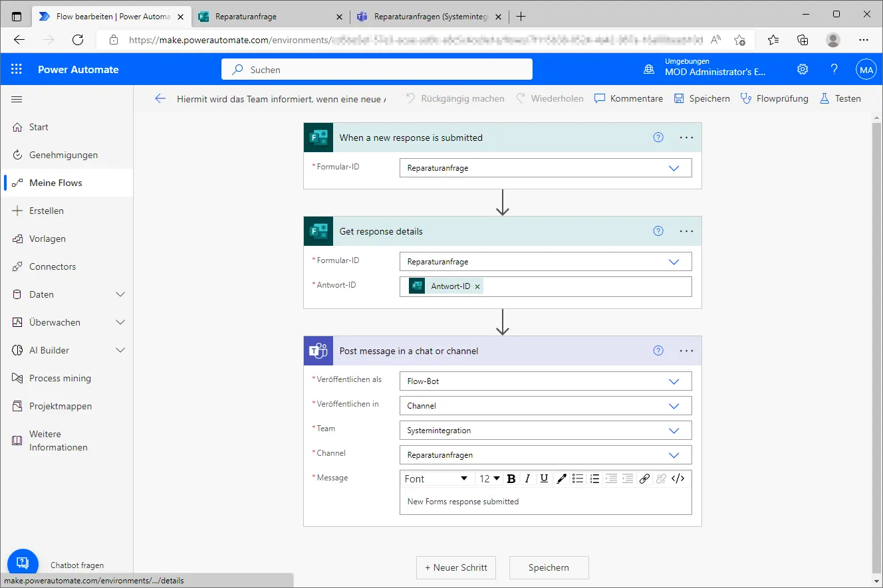Image resolution: width=883 pixels, height=588 pixels.
Task: Open the Umgebungen environment picker
Action: [706, 69]
